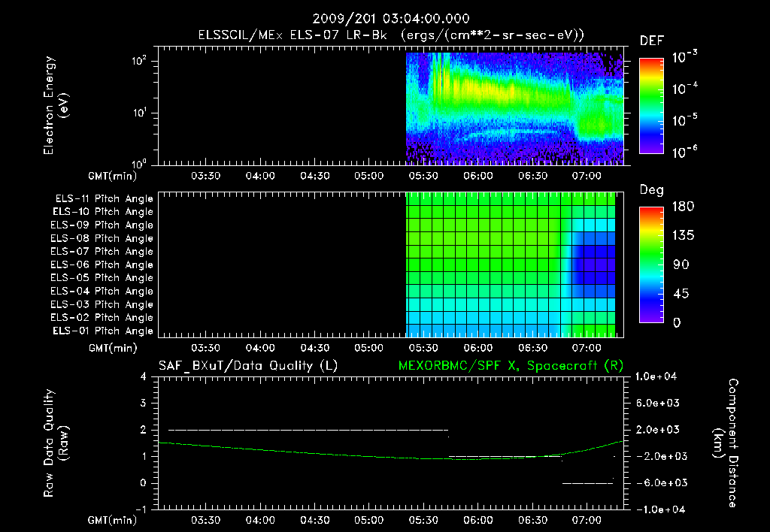Click the 10^-3 DEF scale value
770x532 pixels.
(x=684, y=56)
